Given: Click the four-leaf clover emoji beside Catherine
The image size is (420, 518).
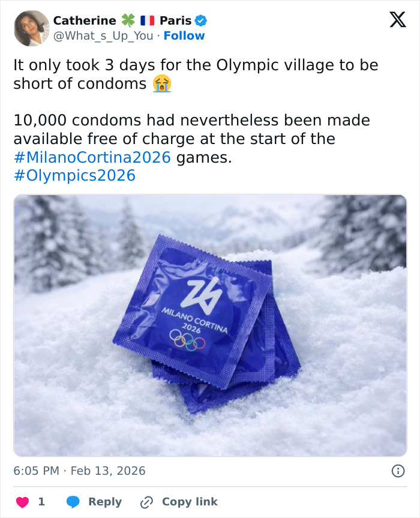Looking at the screenshot, I should 128,20.
